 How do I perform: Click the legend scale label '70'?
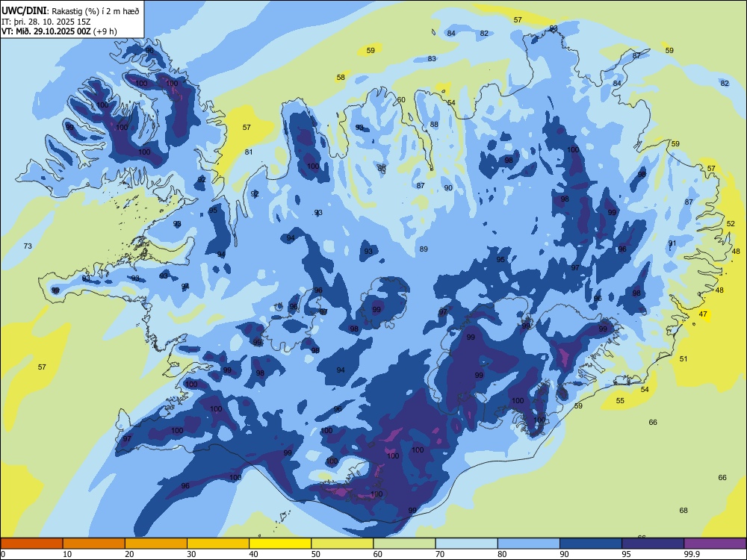(440, 554)
